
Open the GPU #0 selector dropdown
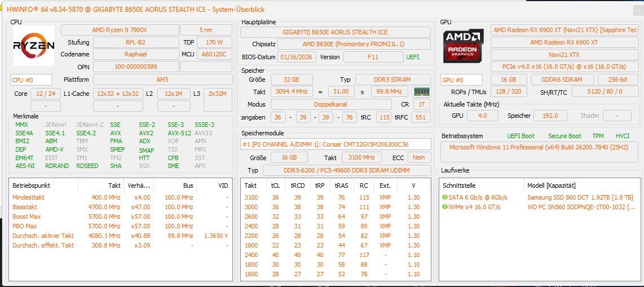(x=461, y=80)
